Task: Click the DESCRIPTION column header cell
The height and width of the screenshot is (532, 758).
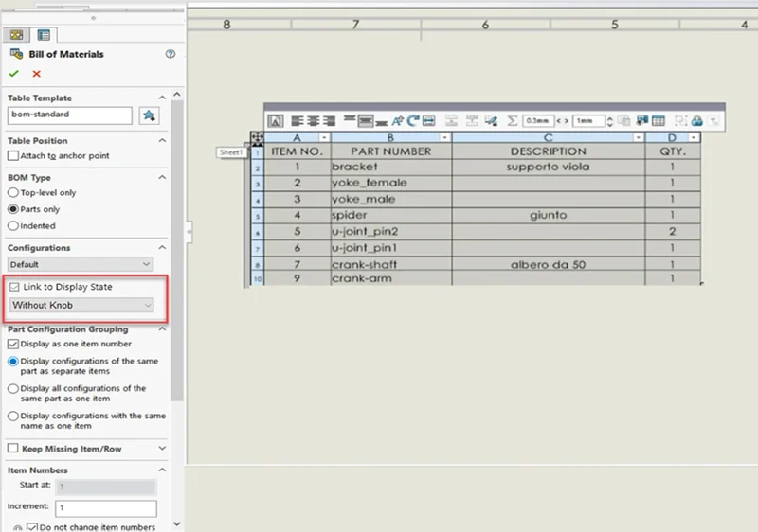Action: (548, 151)
